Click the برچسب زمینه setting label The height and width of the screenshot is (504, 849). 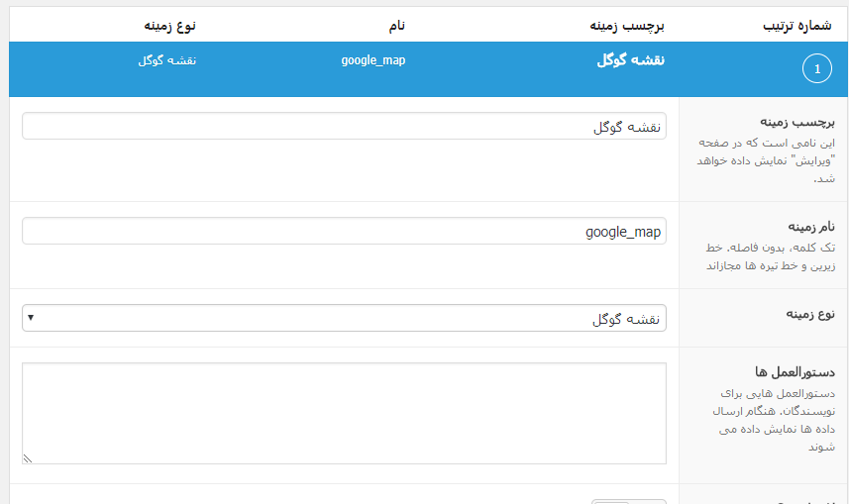pyautogui.click(x=797, y=123)
